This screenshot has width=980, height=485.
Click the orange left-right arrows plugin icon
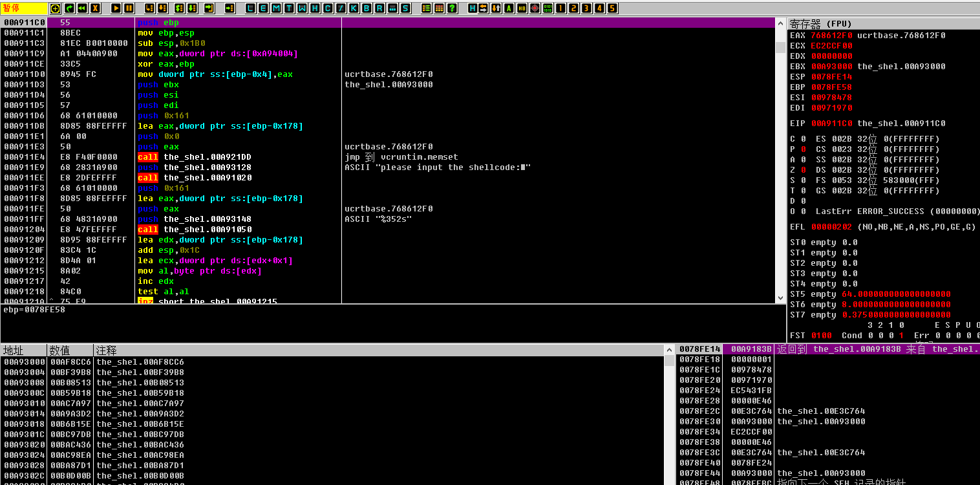pyautogui.click(x=484, y=8)
